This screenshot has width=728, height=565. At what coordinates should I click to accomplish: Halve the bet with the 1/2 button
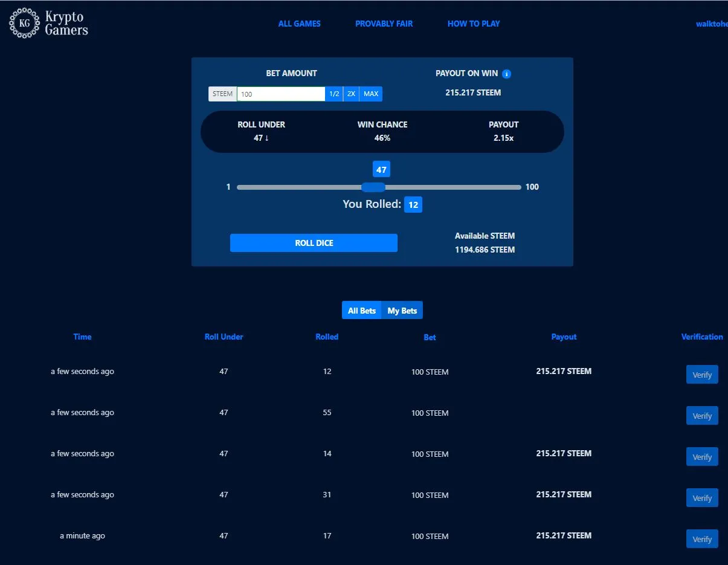(x=333, y=94)
